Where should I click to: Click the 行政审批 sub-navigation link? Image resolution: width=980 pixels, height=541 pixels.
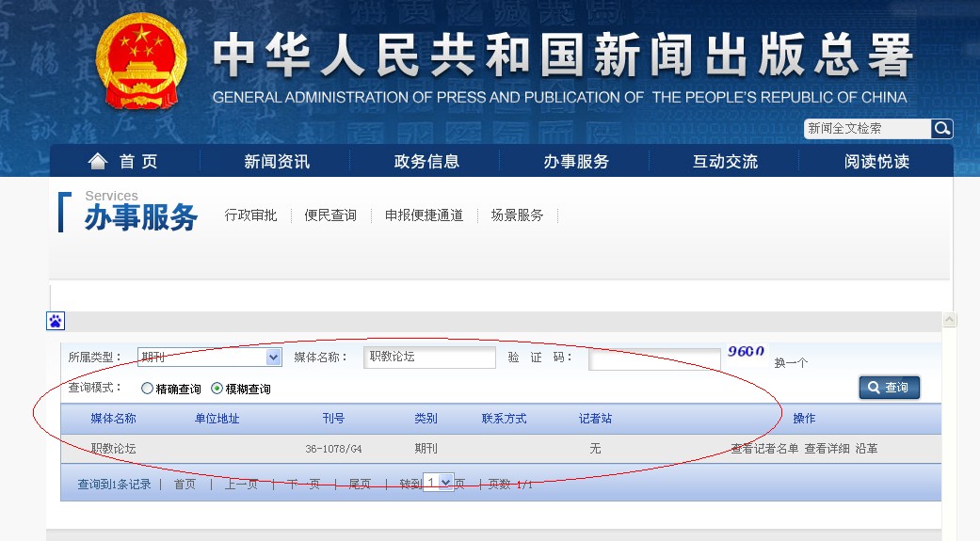pos(250,215)
